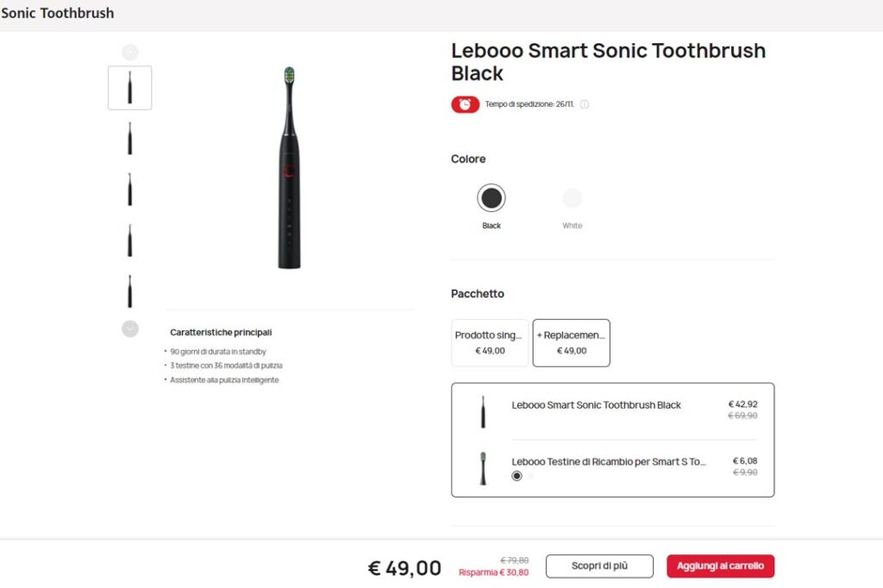Choose the Black color swatch
This screenshot has width=883, height=588.
click(492, 198)
